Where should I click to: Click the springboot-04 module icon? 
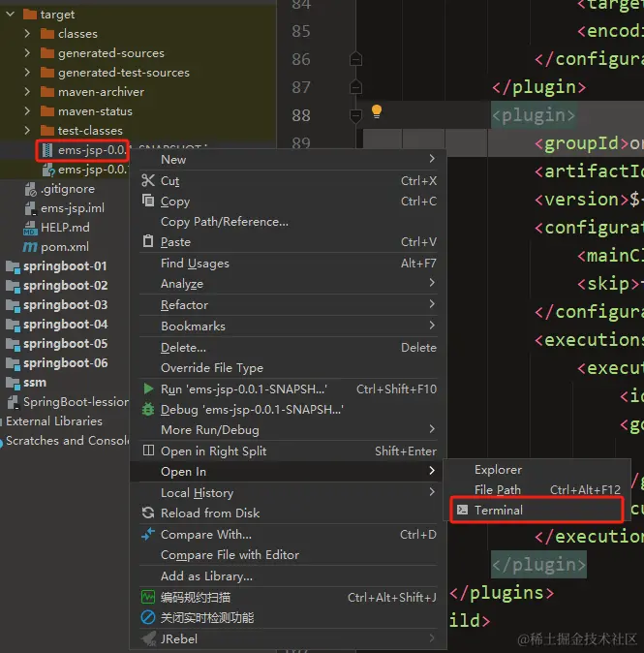point(13,325)
